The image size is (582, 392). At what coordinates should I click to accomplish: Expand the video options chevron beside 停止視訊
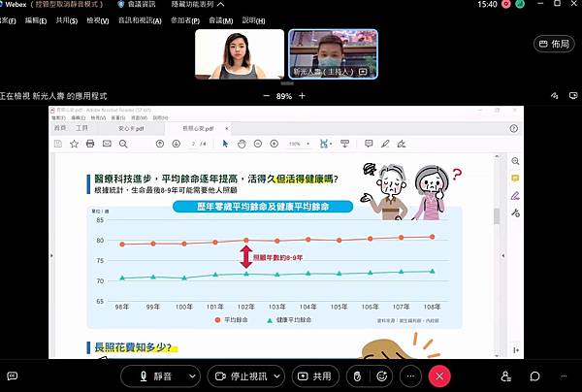point(276,376)
